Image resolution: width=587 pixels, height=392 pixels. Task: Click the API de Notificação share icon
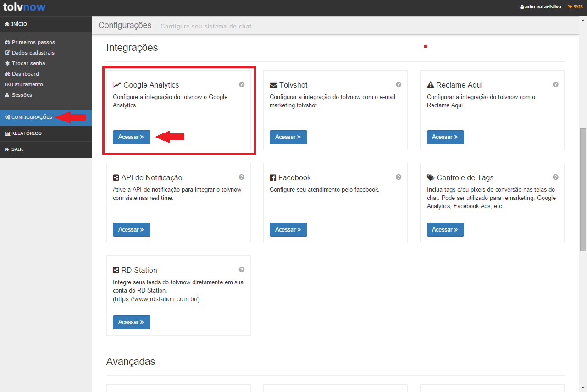pyautogui.click(x=116, y=178)
